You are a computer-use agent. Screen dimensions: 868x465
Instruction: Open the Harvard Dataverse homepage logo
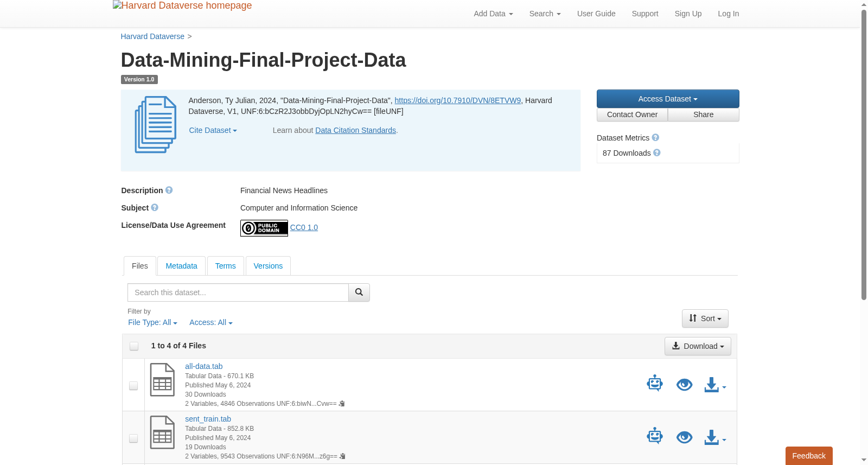click(182, 6)
